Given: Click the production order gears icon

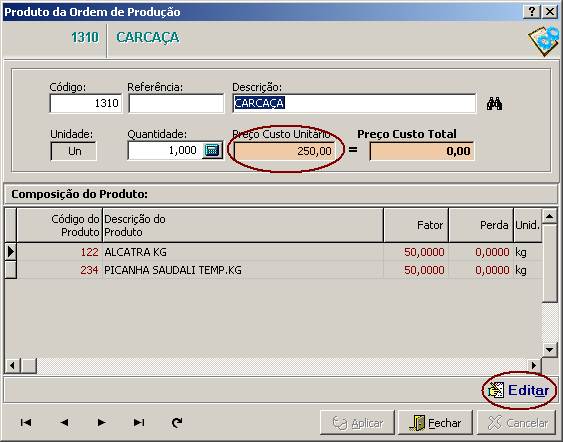Looking at the screenshot, I should [544, 40].
